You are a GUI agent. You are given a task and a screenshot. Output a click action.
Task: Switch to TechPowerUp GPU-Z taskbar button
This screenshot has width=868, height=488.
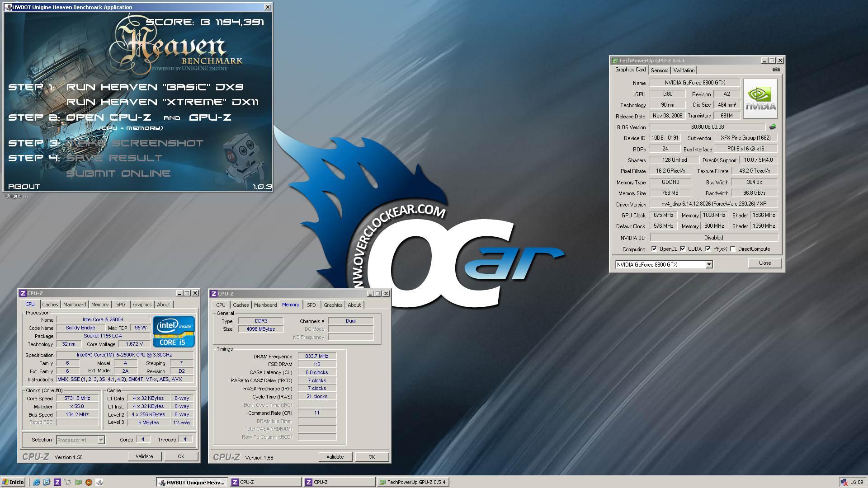tap(413, 482)
